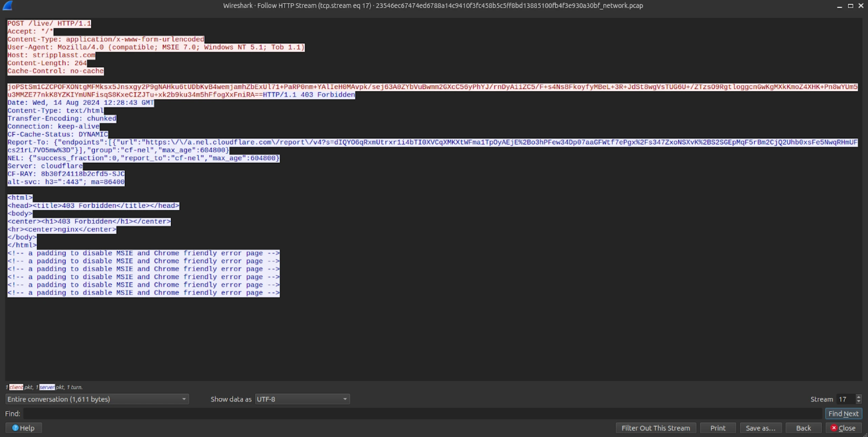Focus the Find text field
This screenshot has width=868, height=437.
click(x=422, y=413)
